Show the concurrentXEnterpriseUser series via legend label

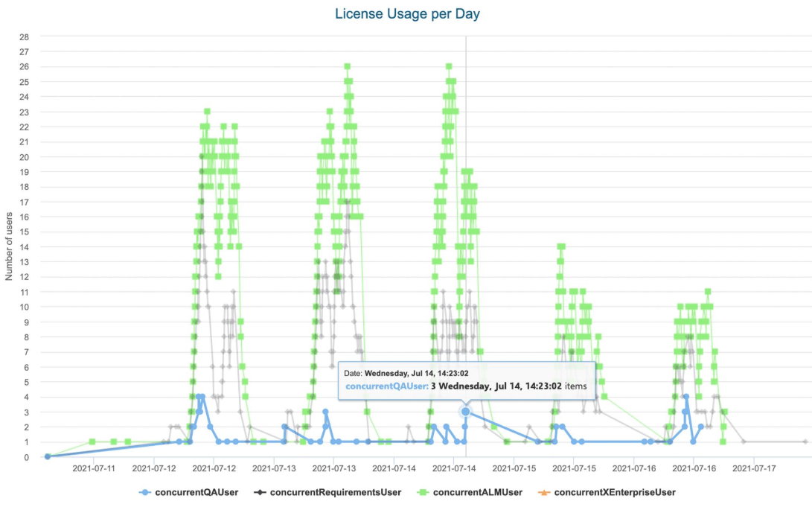(615, 492)
